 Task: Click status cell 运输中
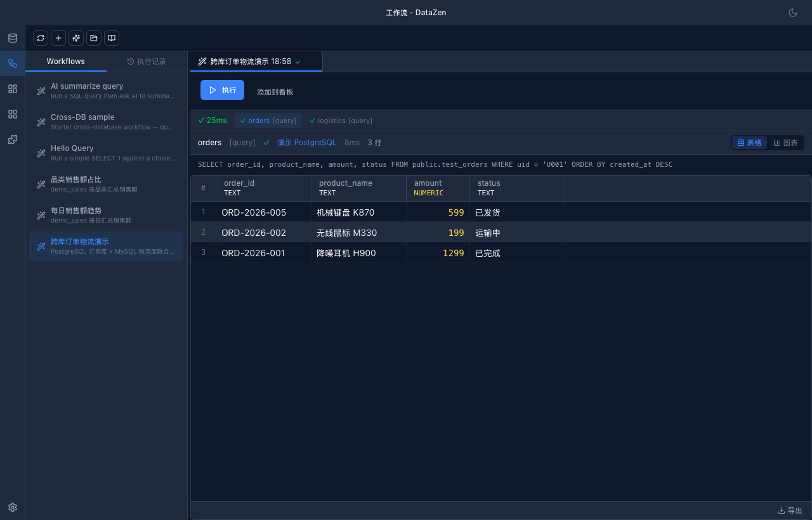coord(517,233)
